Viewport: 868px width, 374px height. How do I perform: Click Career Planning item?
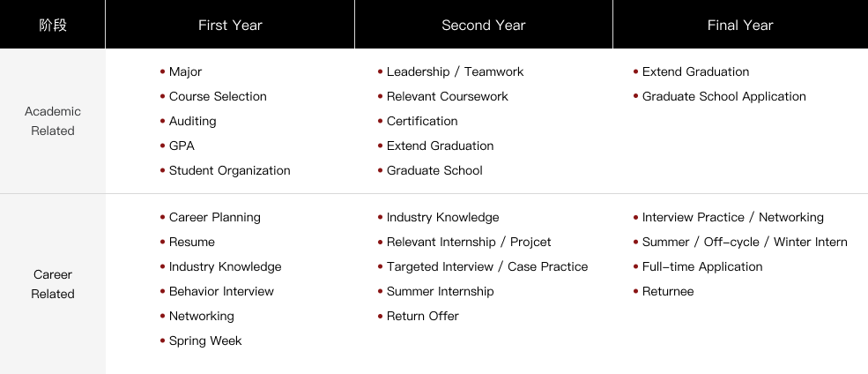(214, 217)
